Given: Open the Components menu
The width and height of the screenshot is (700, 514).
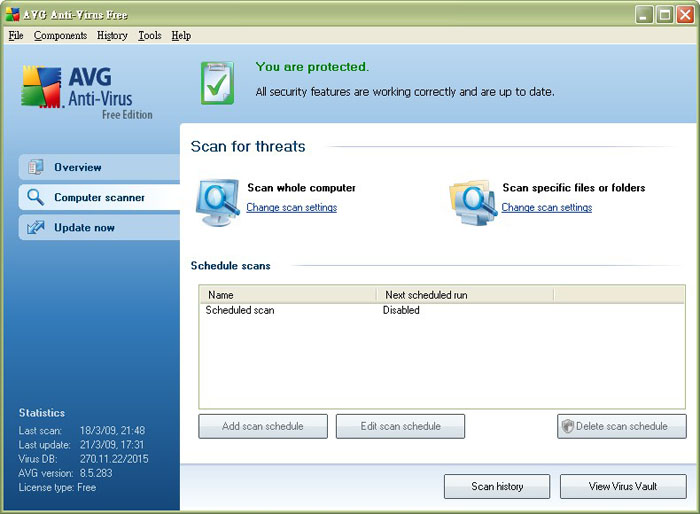Looking at the screenshot, I should pos(60,35).
